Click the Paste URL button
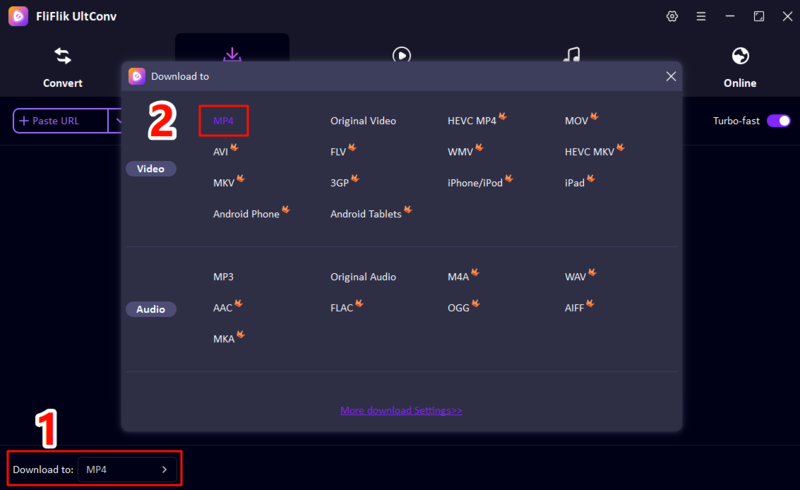 (60, 121)
